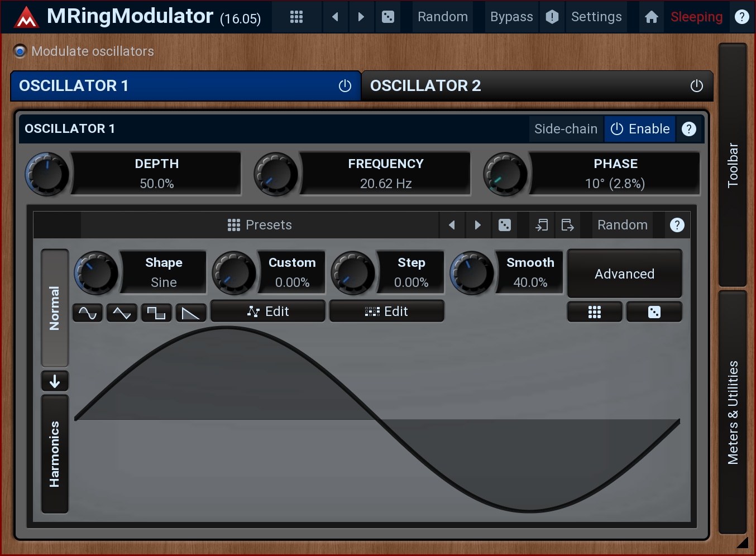Click the Smooth knob

coord(472,273)
